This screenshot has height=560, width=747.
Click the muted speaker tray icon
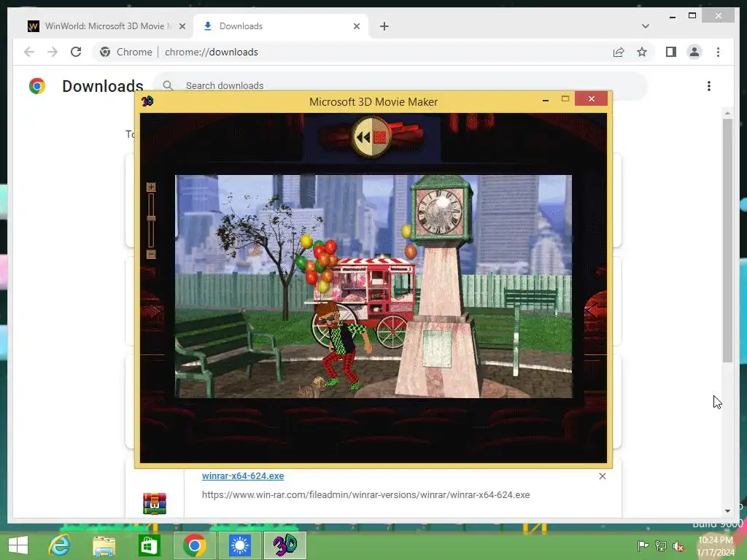pyautogui.click(x=678, y=545)
